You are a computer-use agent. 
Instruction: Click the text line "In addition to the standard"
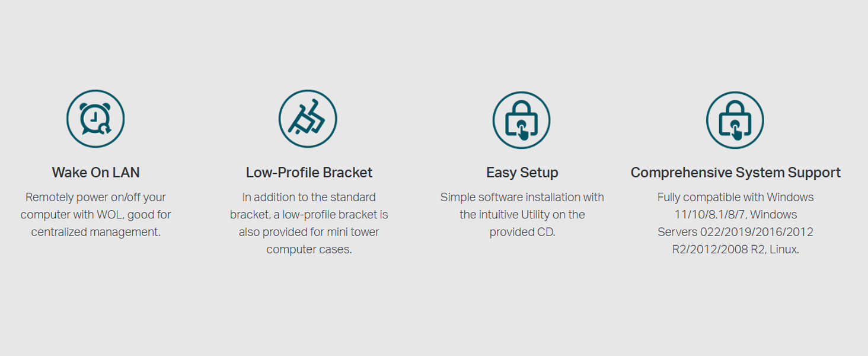(309, 197)
